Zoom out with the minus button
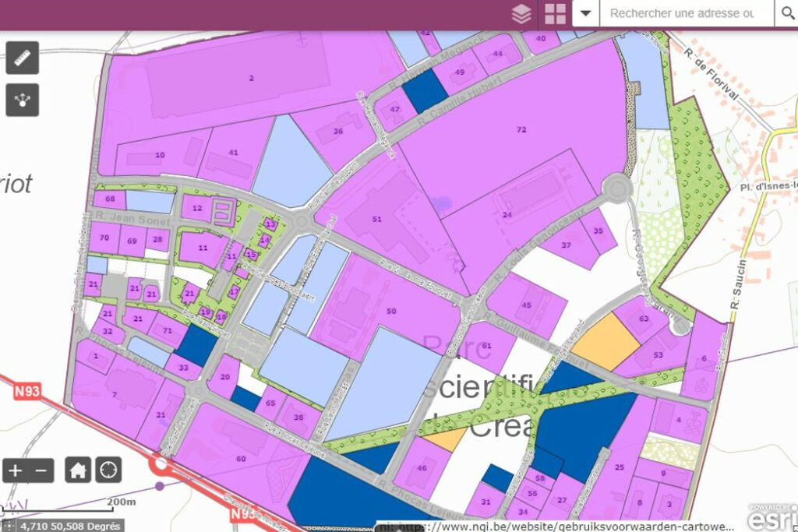This screenshot has width=798, height=532. click(41, 470)
